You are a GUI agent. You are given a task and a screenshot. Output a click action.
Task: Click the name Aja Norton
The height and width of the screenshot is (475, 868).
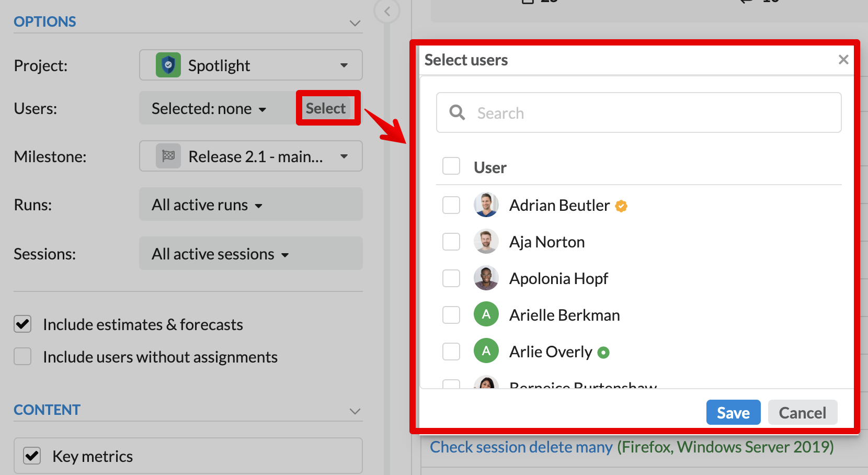[547, 242]
